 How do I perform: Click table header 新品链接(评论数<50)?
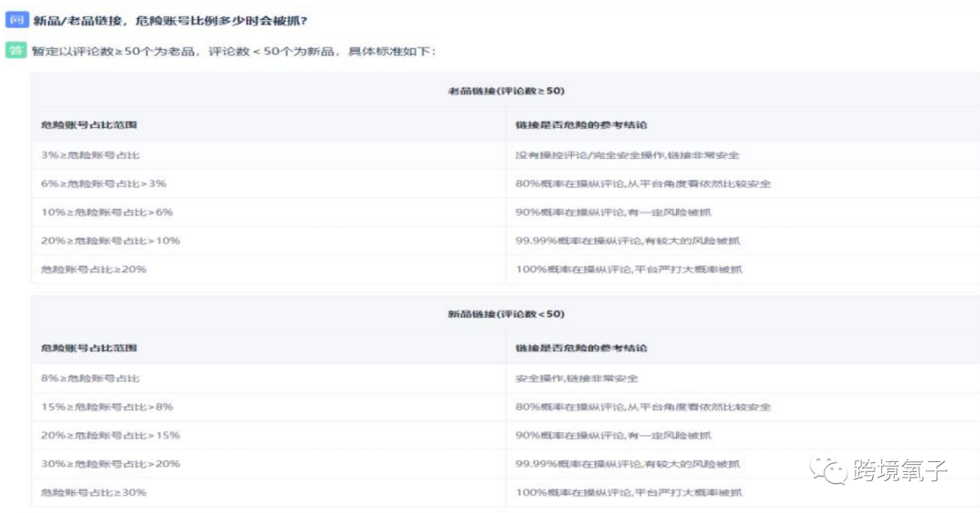(x=506, y=314)
